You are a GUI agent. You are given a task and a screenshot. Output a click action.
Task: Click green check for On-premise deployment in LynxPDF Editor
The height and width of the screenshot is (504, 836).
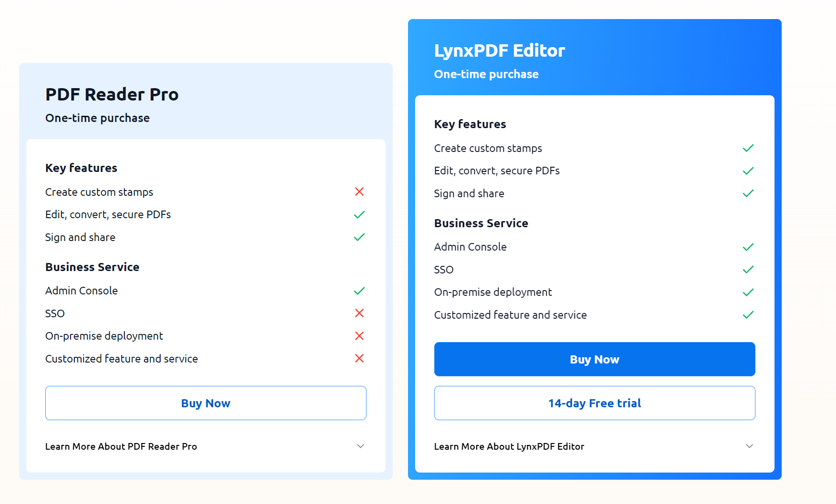point(748,292)
